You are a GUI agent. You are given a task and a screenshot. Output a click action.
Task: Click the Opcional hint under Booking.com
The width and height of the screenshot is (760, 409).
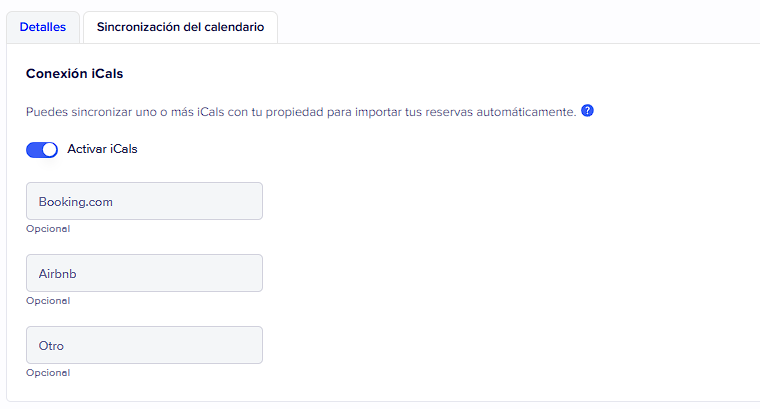(x=48, y=229)
